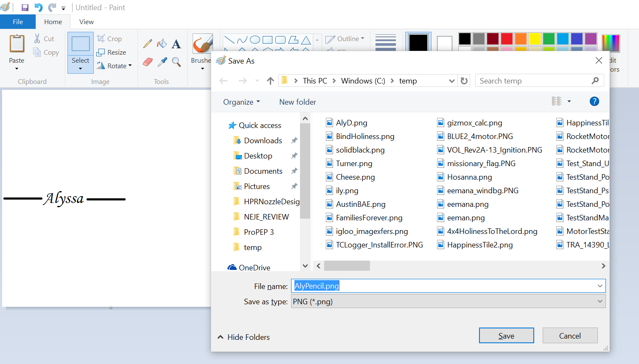Select the Color picker eyedropper tool

point(162,62)
